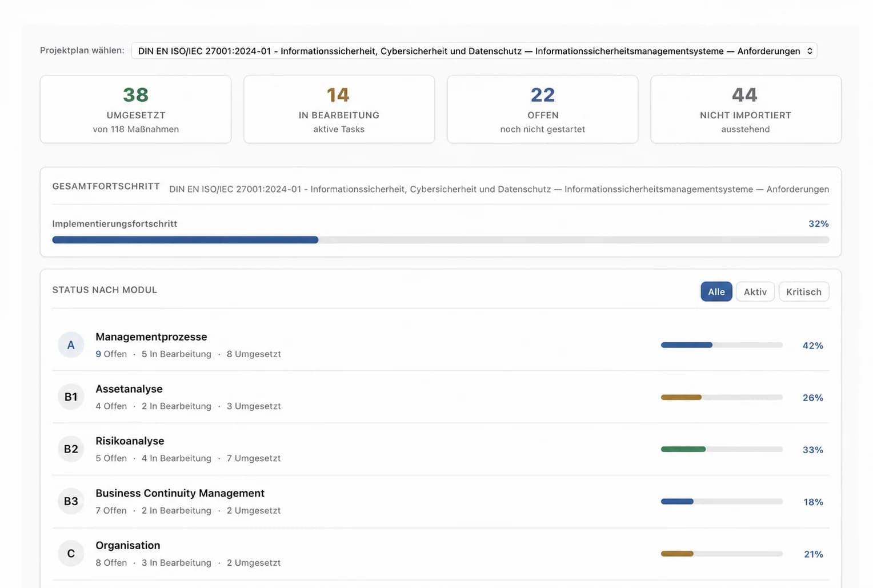Image resolution: width=873 pixels, height=588 pixels.
Task: Click "9 Offen" under Managementprozesse
Action: click(x=111, y=354)
